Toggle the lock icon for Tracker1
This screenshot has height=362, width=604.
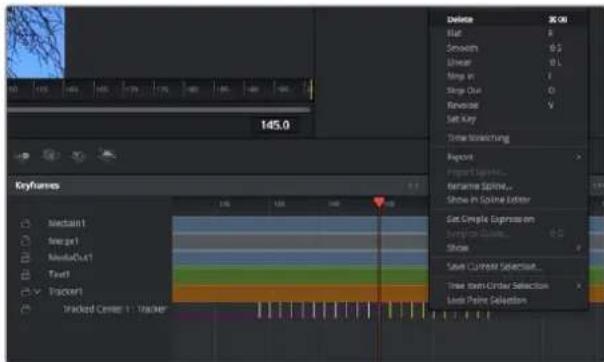[x=25, y=292]
